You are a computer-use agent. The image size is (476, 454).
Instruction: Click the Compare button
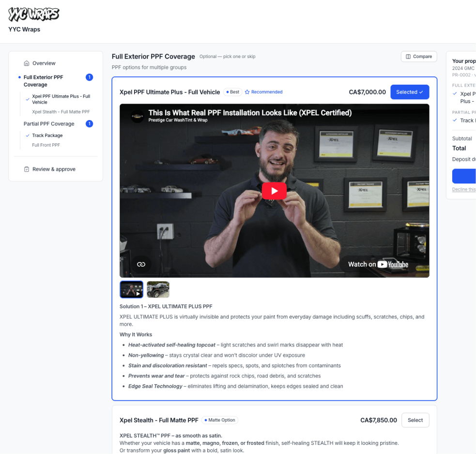419,57
